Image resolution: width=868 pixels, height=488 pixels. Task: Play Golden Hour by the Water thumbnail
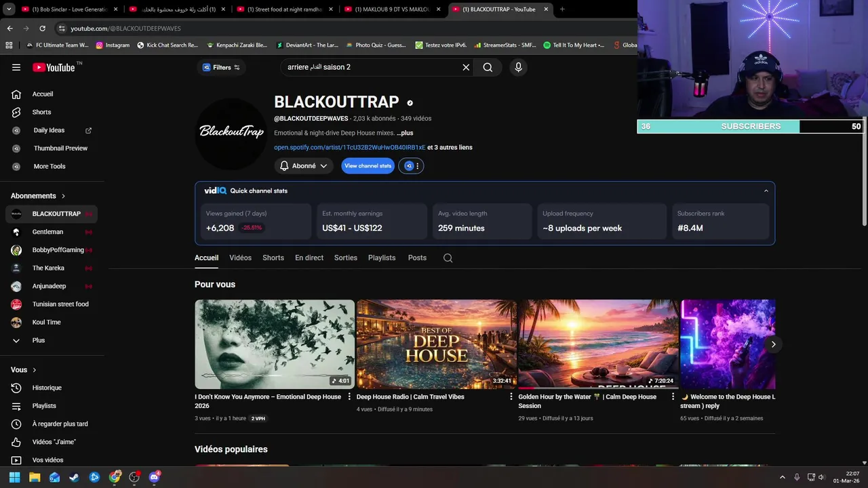click(x=598, y=344)
